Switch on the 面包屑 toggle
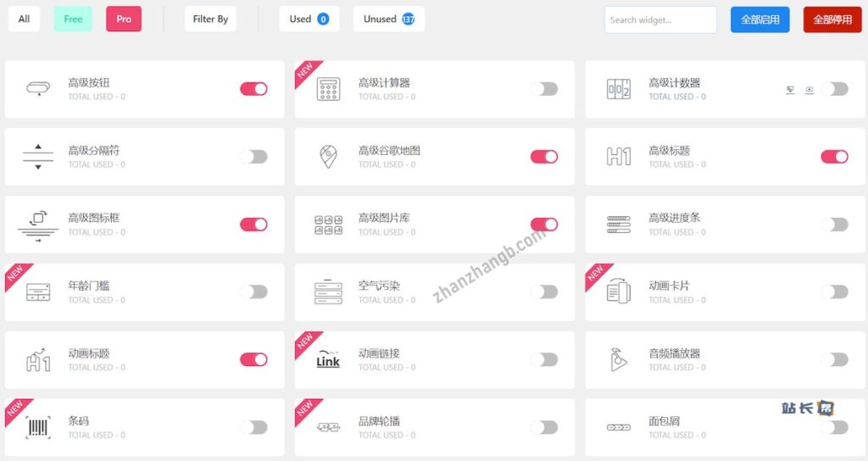The image size is (868, 461). point(834,427)
